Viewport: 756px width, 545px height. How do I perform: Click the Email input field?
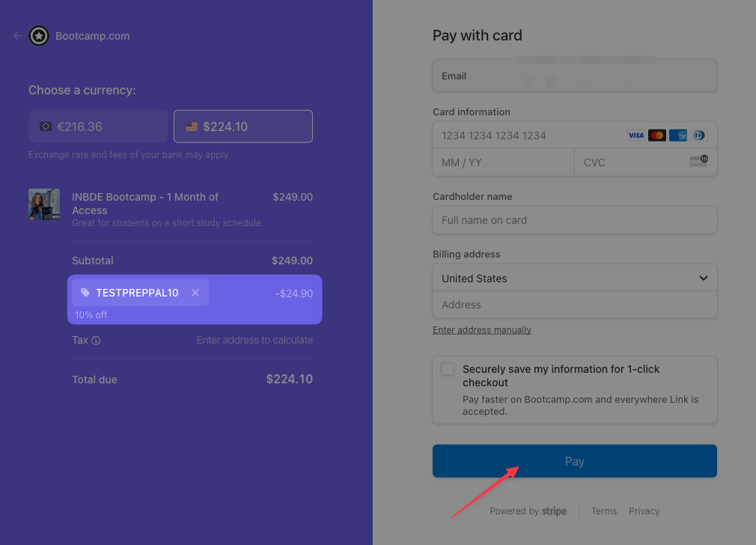click(575, 76)
